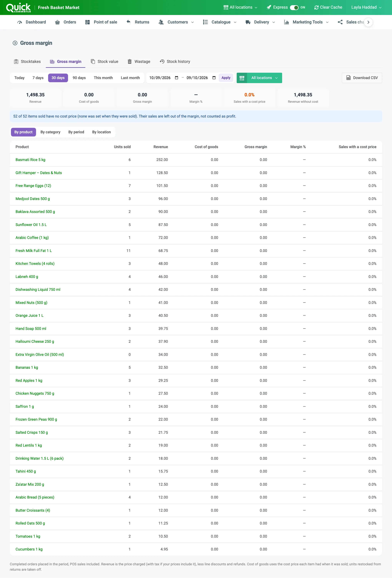The height and width of the screenshot is (578, 392).
Task: Select the By period view
Action: [x=76, y=132]
